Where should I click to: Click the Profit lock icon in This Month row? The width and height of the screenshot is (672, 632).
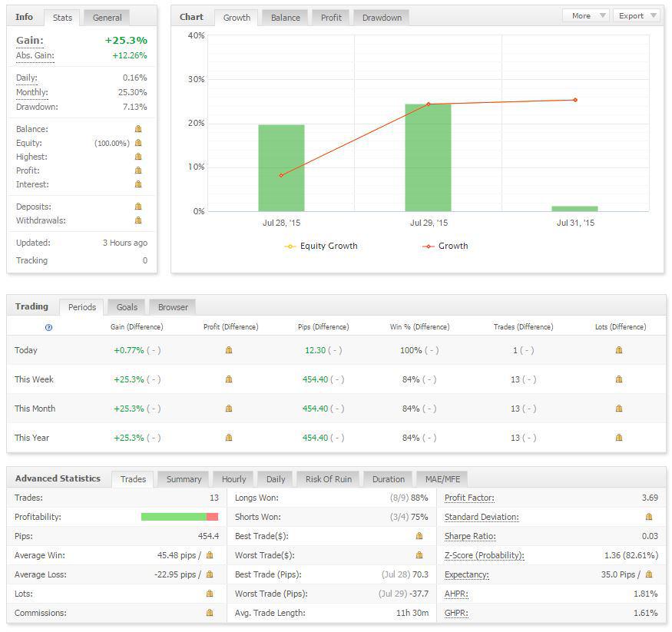click(229, 409)
